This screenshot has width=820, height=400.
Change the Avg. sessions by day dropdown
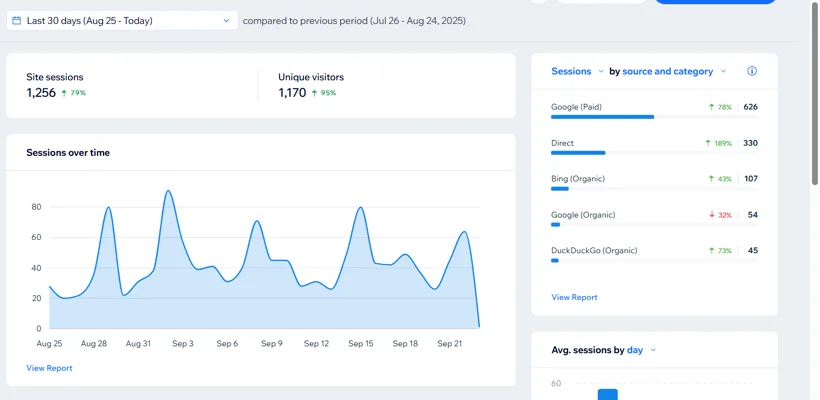click(641, 350)
